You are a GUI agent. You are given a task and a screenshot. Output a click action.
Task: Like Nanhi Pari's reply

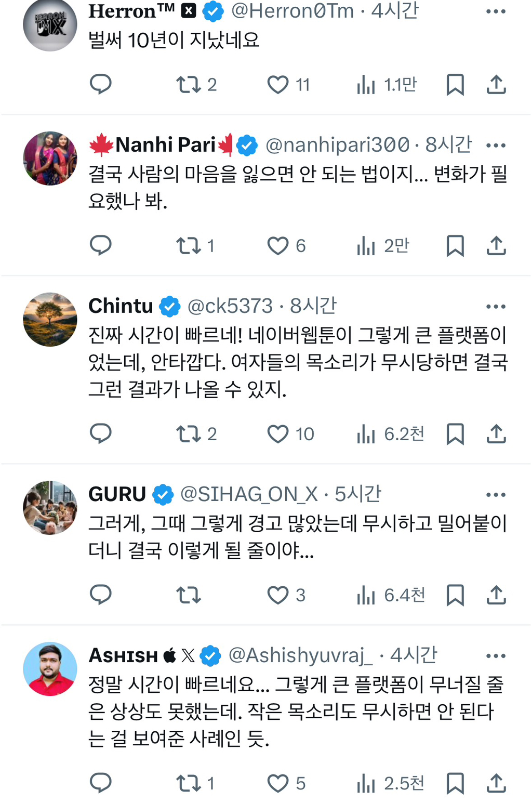point(278,246)
